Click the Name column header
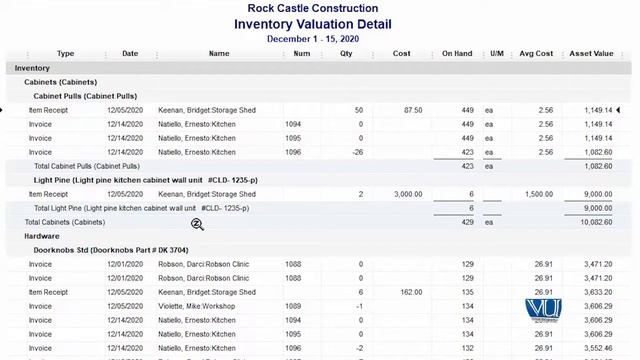Screen dimensions: 640x360 tap(219, 53)
